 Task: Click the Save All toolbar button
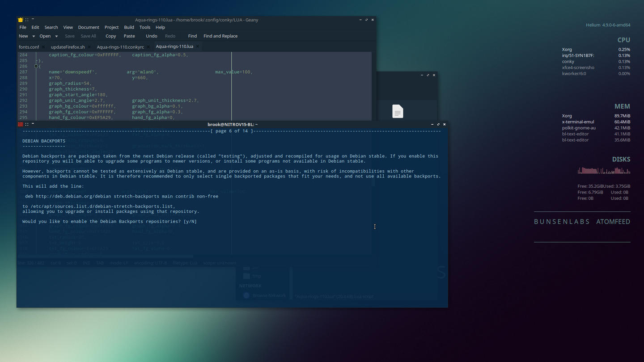point(88,36)
